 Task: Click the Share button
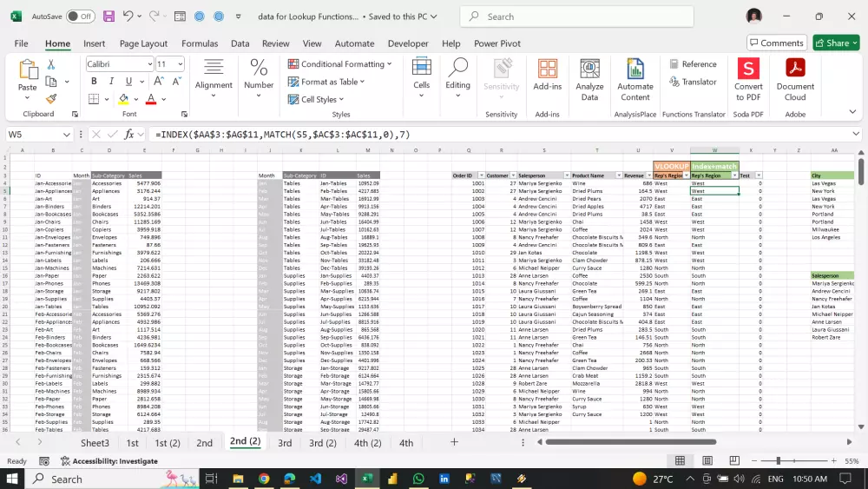point(836,43)
